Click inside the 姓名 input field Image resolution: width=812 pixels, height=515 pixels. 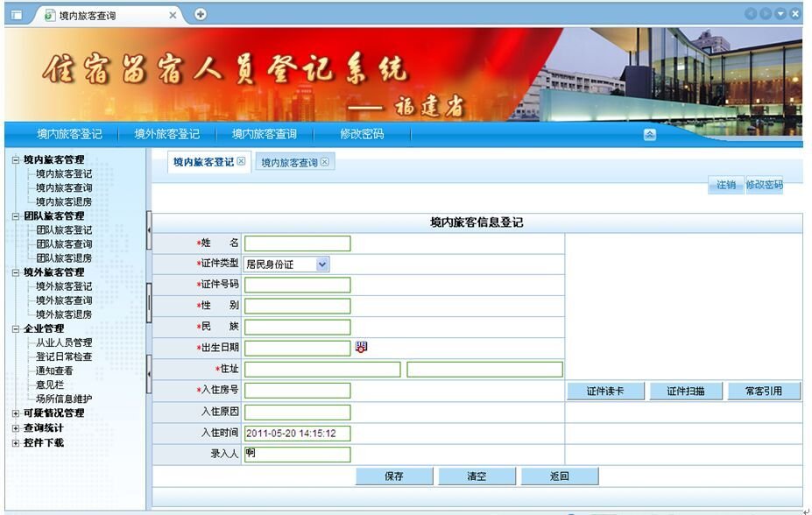298,243
